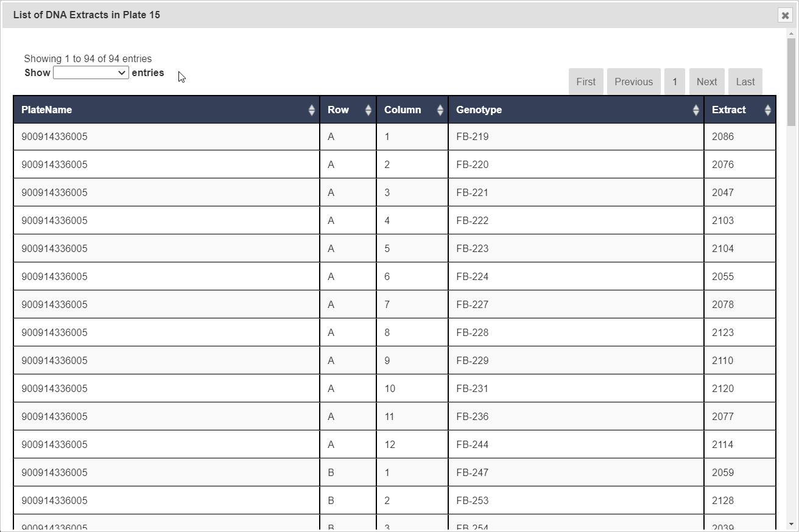
Task: Sort by Column number using sort arrows
Action: pos(440,110)
